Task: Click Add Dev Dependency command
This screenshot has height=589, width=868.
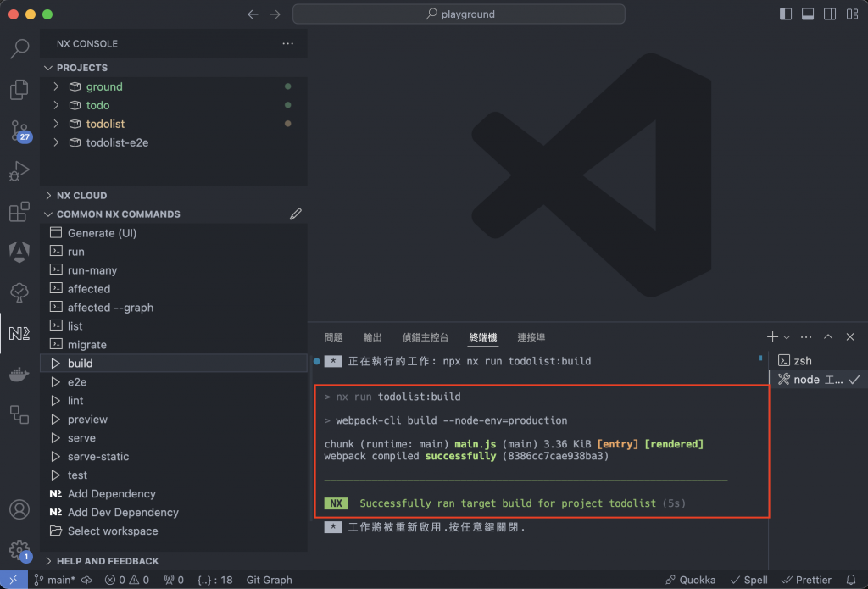Action: tap(174, 512)
